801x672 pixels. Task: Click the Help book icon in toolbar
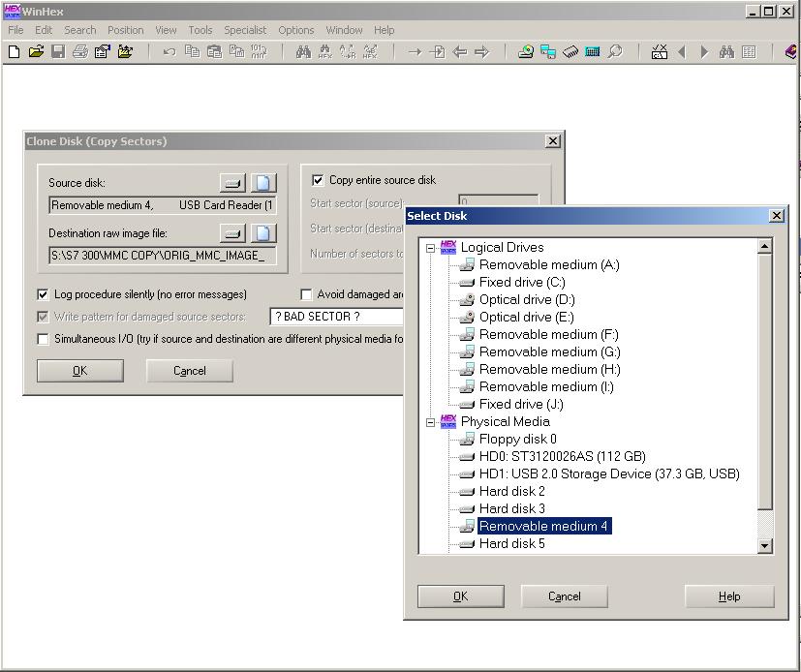tap(790, 51)
